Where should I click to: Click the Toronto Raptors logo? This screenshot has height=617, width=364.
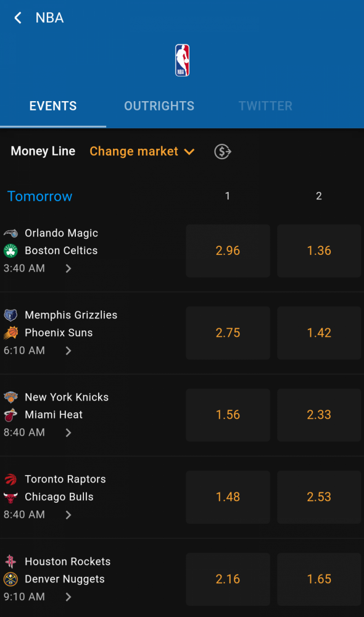coord(10,479)
